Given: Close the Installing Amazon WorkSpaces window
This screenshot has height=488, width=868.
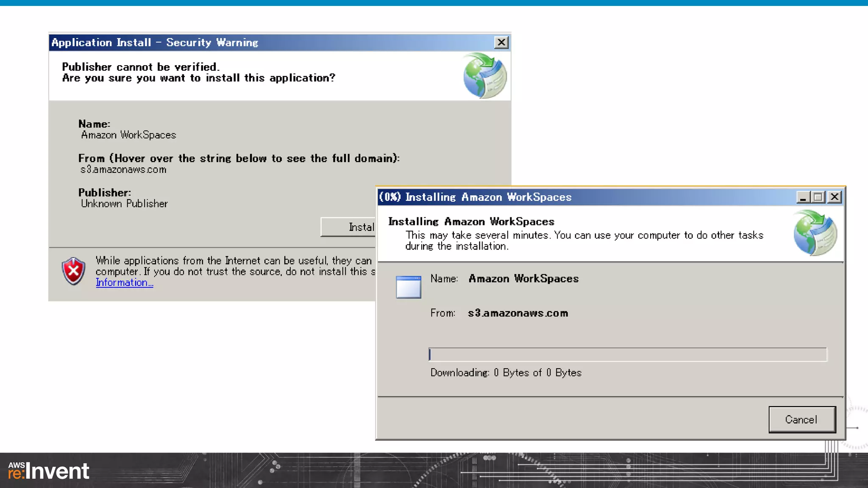Looking at the screenshot, I should click(835, 197).
